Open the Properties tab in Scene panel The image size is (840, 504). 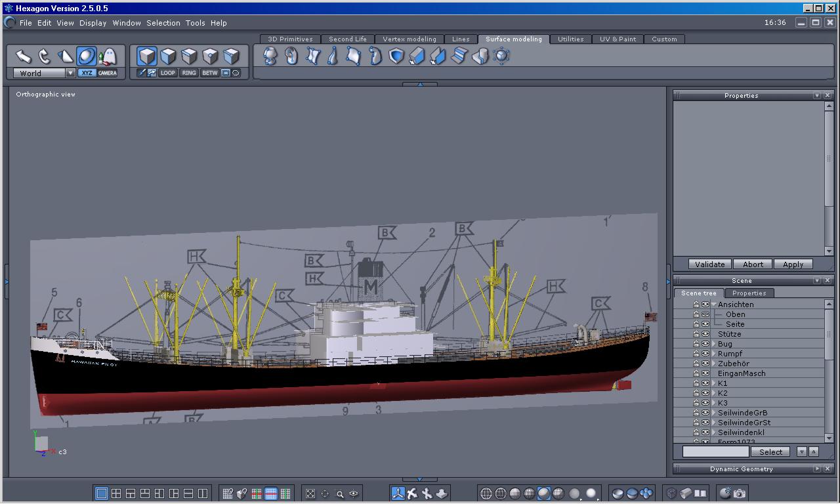(x=749, y=293)
